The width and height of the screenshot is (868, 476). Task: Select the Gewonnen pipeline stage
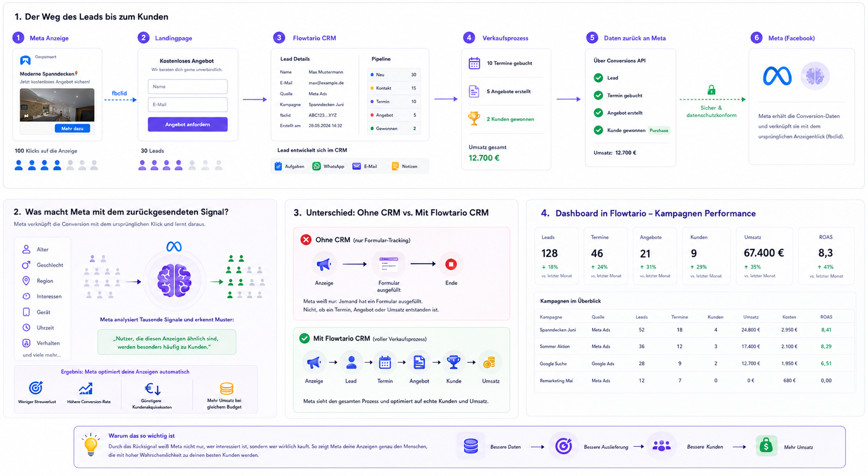394,129
